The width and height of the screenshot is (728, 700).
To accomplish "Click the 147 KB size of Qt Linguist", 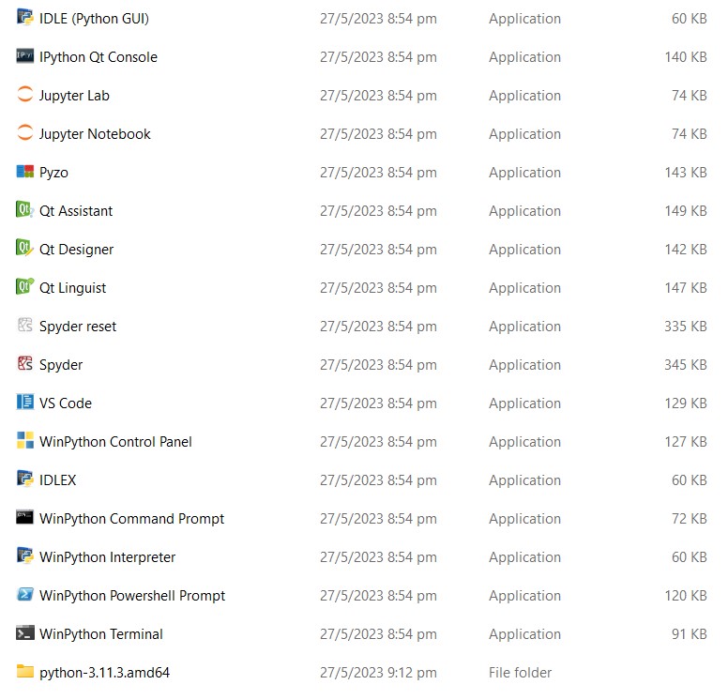I will coord(686,288).
